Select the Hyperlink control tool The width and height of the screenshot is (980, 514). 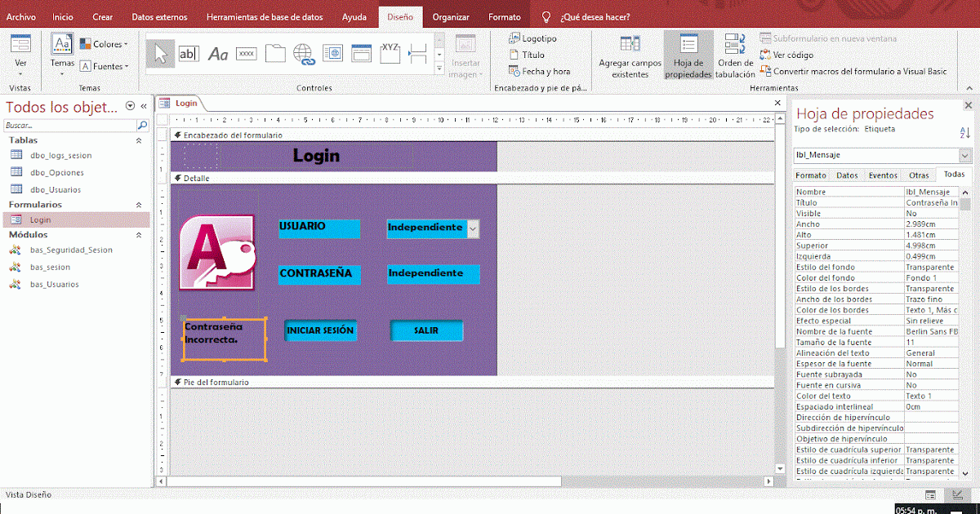click(304, 53)
